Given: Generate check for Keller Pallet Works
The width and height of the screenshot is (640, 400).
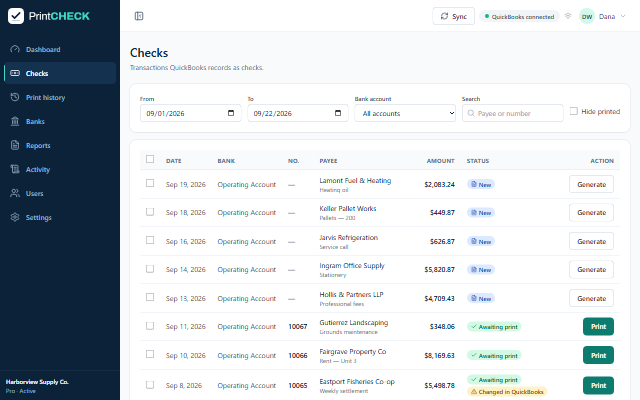Looking at the screenshot, I should pyautogui.click(x=591, y=213).
